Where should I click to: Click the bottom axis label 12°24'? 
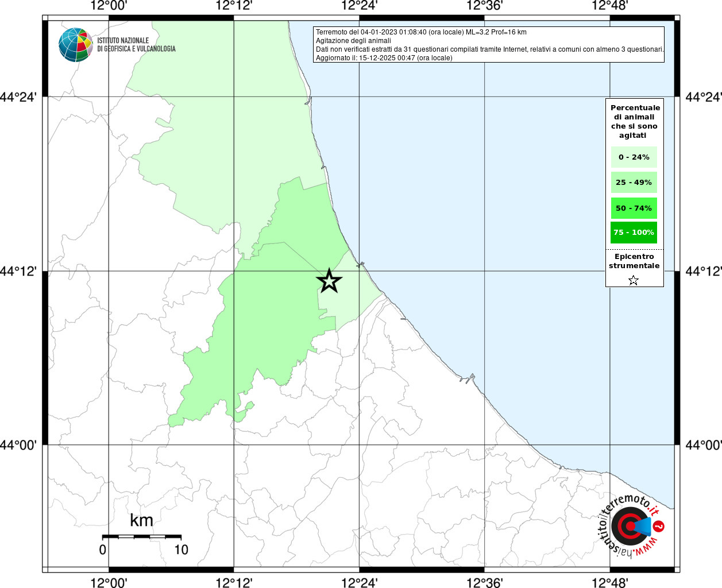[x=359, y=583]
